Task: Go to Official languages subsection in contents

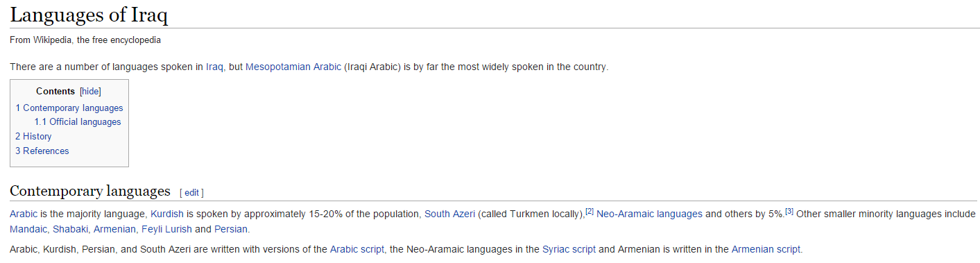Action: click(x=78, y=122)
